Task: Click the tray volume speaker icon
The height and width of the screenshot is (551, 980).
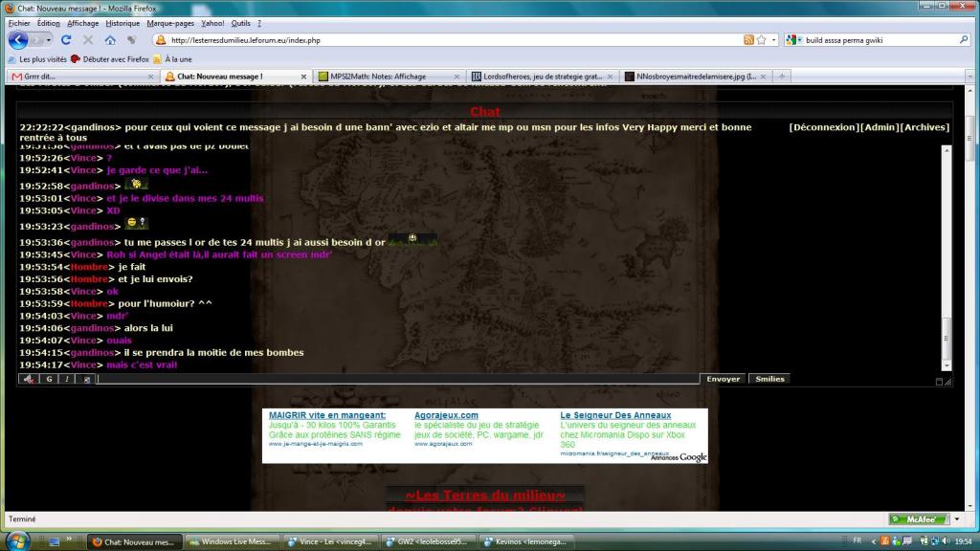Action: (946, 541)
